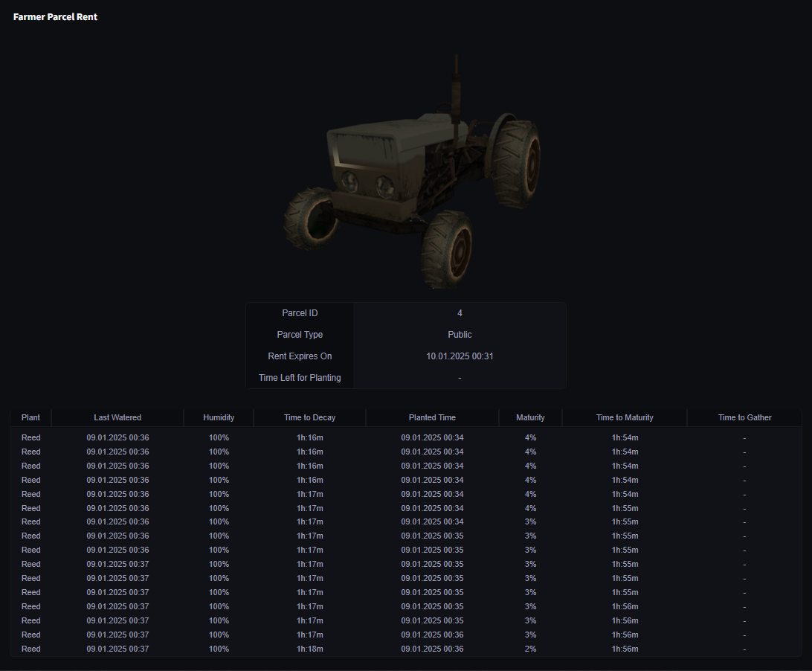Click the Planted Time column header
The width and height of the screenshot is (812, 671).
[432, 417]
